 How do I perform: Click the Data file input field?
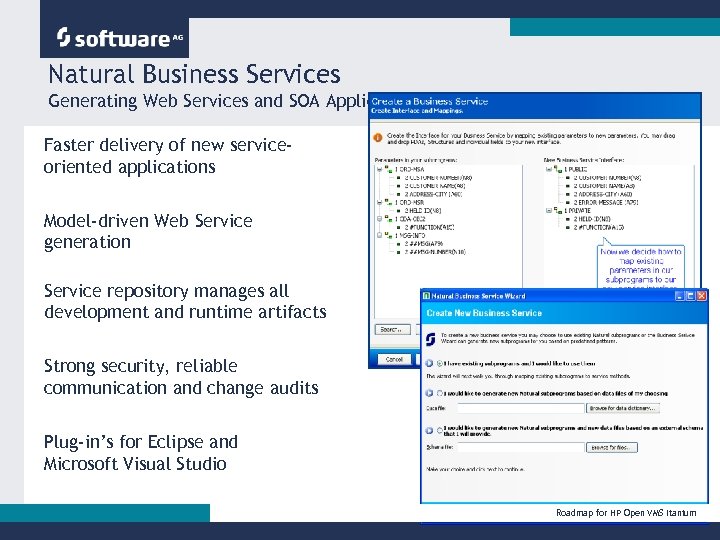521,408
